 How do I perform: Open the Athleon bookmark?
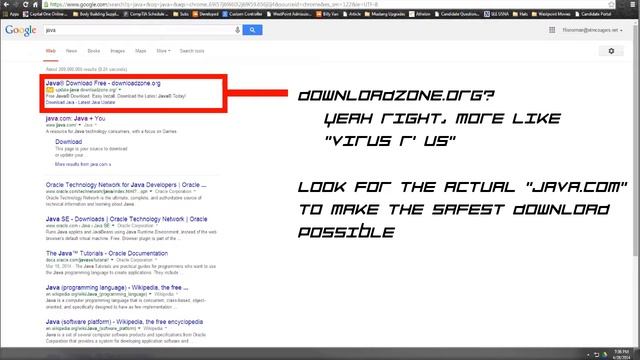tap(420, 14)
